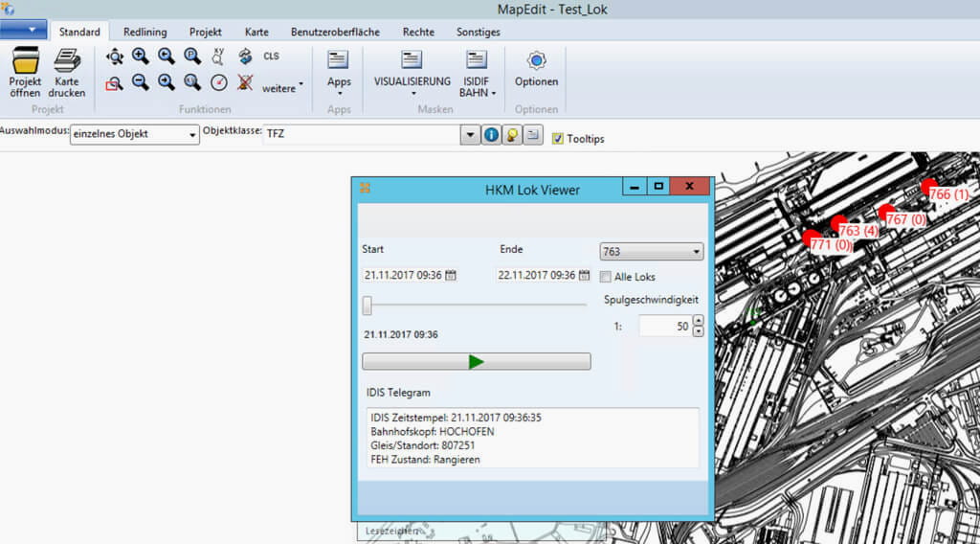Switch to the Redlining ribbon tab
980x544 pixels.
point(145,32)
